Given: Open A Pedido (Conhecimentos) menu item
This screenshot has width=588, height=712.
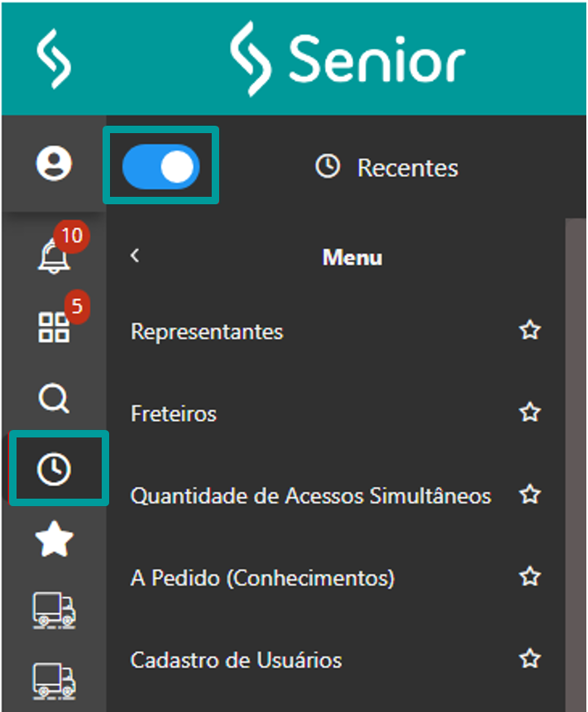Looking at the screenshot, I should coord(262,578).
